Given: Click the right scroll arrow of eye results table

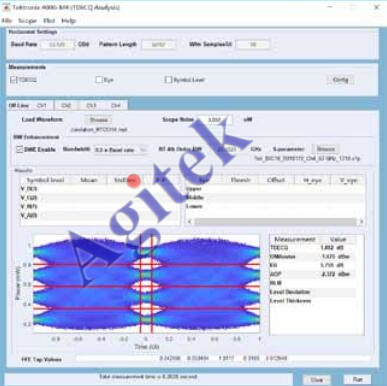Looking at the screenshot, I should [x=361, y=221].
